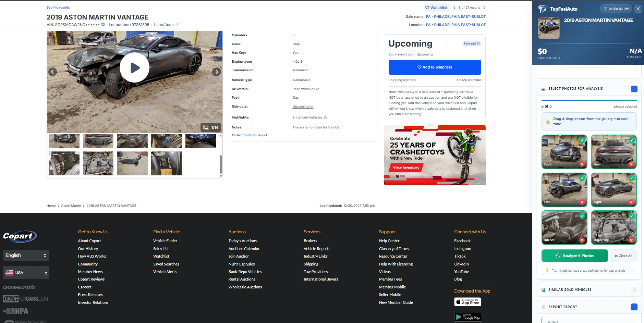Open the English language dropdown
Viewport: 644px width, 323px height.
[26, 255]
